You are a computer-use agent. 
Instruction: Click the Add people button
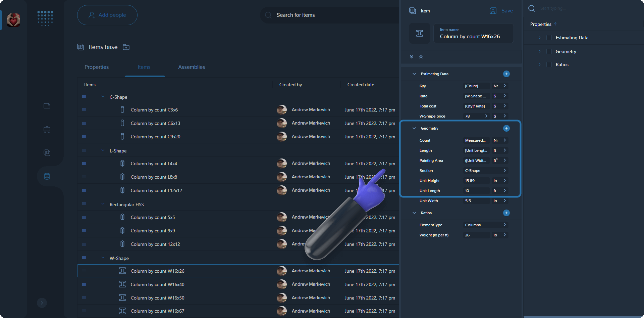click(107, 15)
